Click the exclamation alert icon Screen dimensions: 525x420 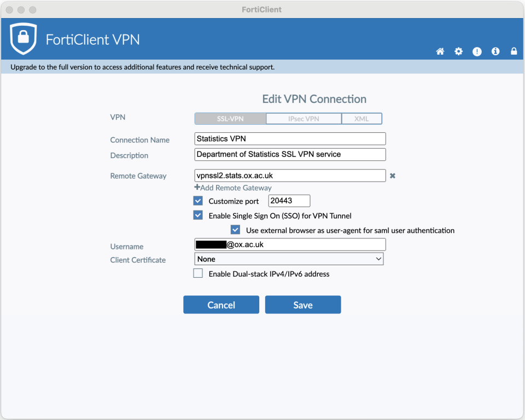tap(477, 51)
